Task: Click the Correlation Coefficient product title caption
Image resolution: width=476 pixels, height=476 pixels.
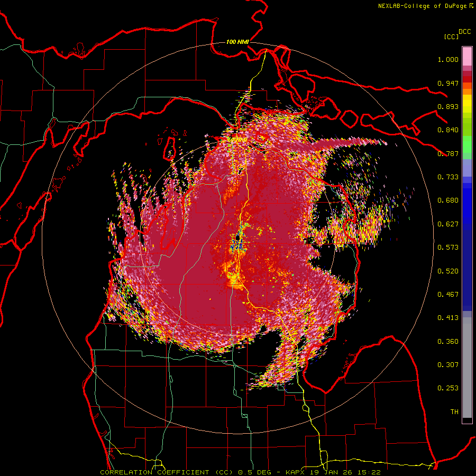Action: (240, 472)
